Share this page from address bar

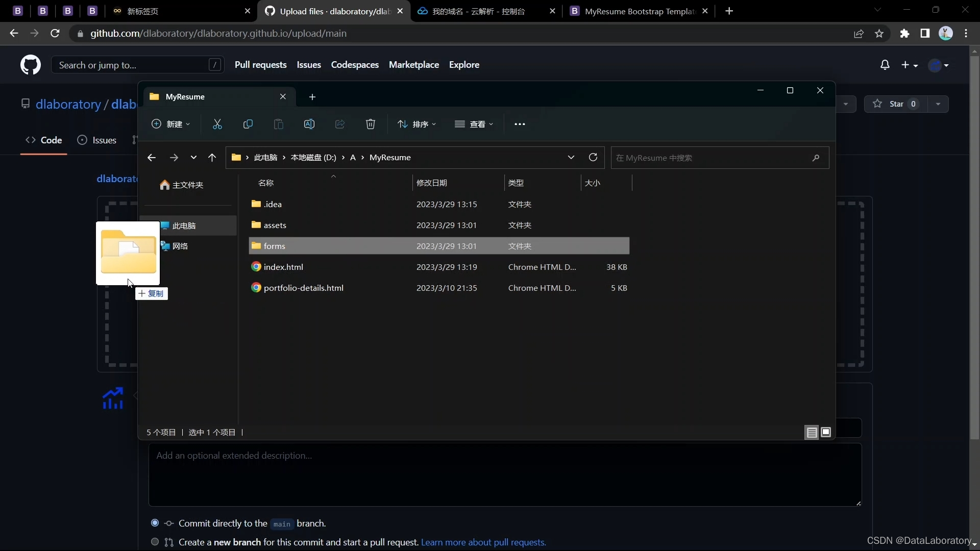[859, 33]
